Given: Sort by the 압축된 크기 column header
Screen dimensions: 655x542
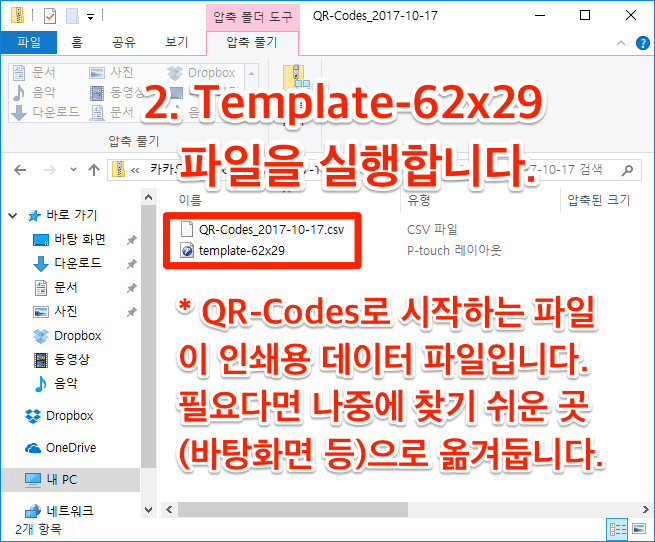Looking at the screenshot, I should 598,200.
